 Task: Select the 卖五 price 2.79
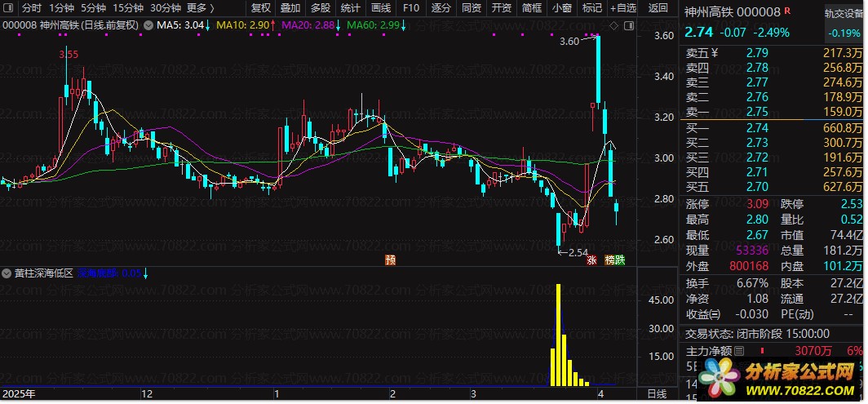(757, 53)
